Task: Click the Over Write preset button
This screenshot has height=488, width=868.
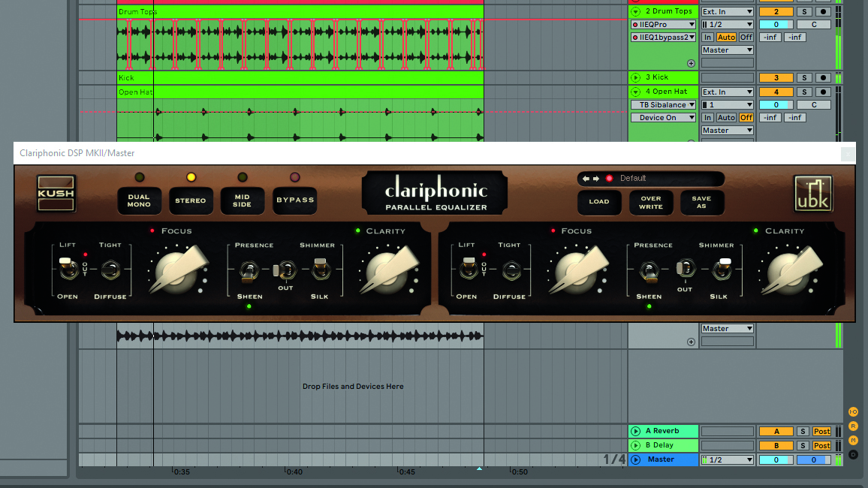Action: point(651,202)
